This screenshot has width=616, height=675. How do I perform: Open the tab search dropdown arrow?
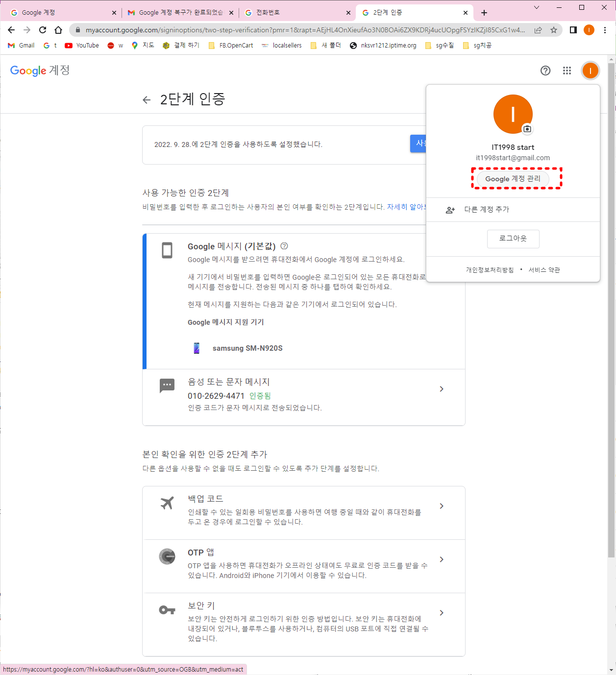[x=537, y=7]
